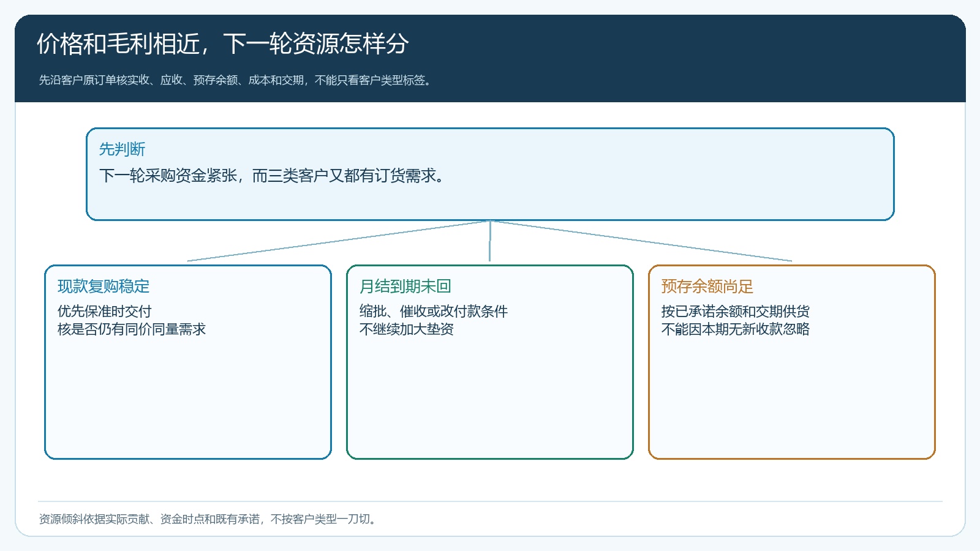
Task: Select the 优先保准时交付 line
Action: (x=104, y=311)
